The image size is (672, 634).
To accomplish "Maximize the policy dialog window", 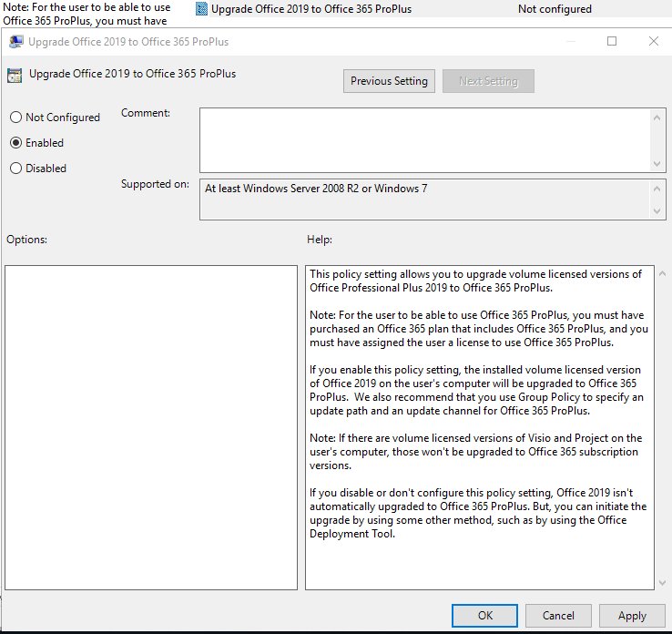I will point(612,41).
